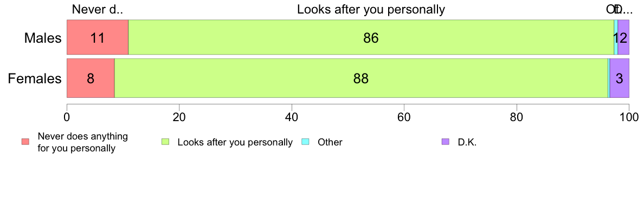Select the Males cyan Other segment

(x=616, y=37)
